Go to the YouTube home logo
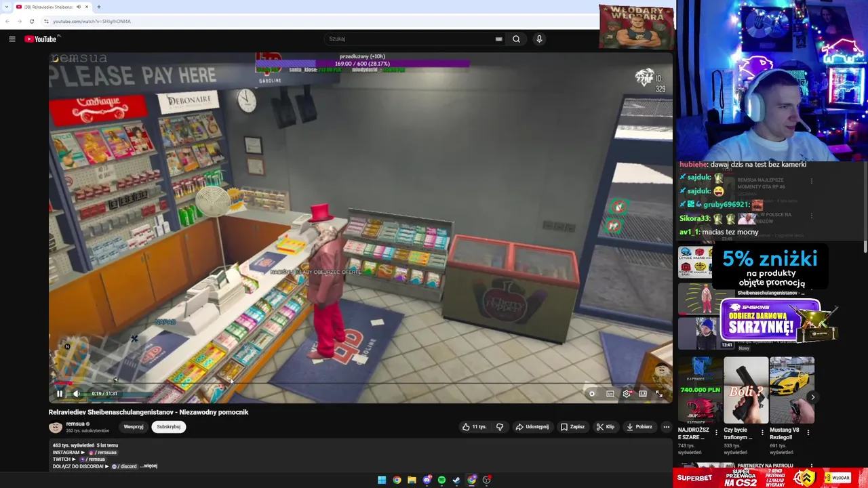Viewport: 868px width, 488px height. click(42, 39)
